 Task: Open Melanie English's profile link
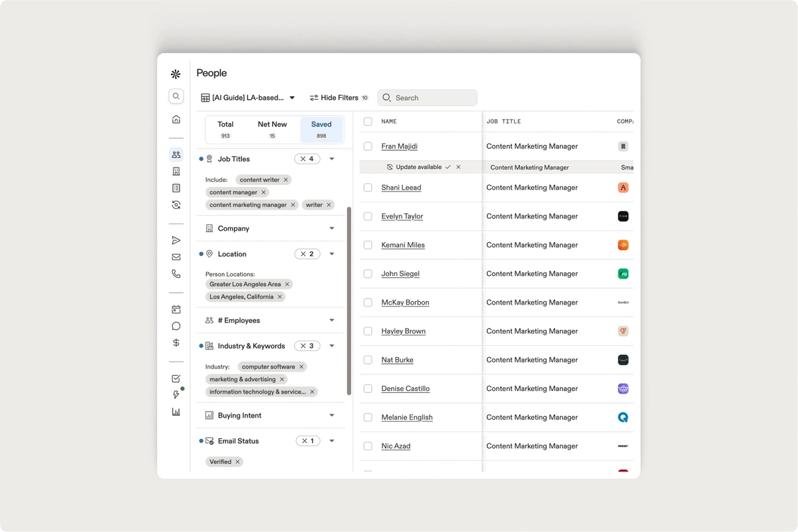pos(407,418)
